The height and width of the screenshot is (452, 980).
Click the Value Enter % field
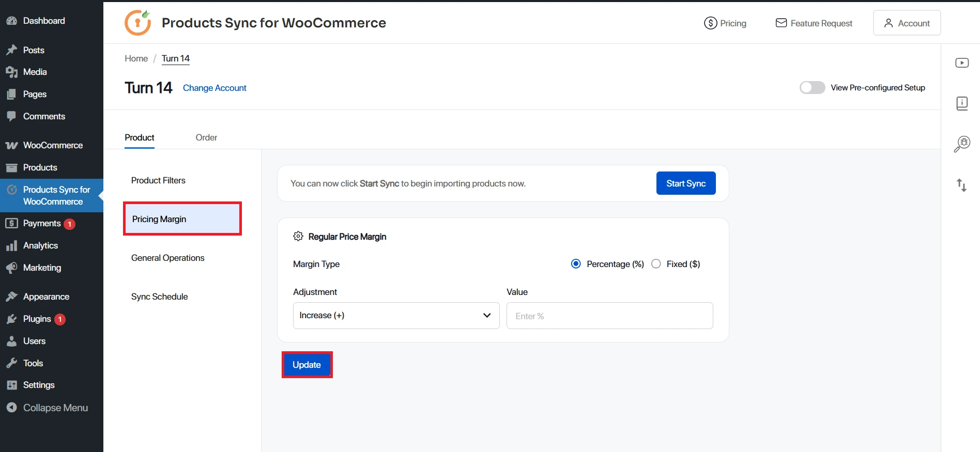point(609,316)
